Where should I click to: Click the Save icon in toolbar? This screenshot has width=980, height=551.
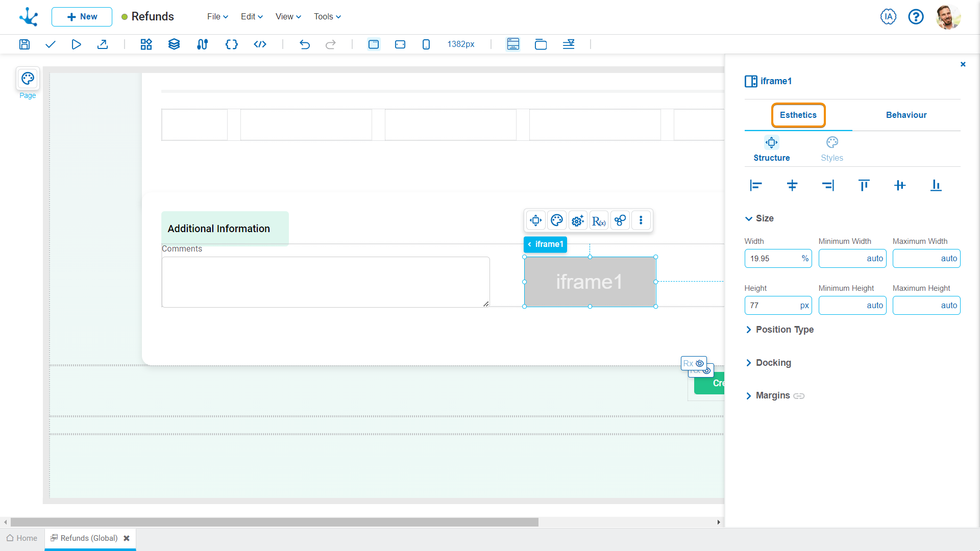click(x=24, y=44)
